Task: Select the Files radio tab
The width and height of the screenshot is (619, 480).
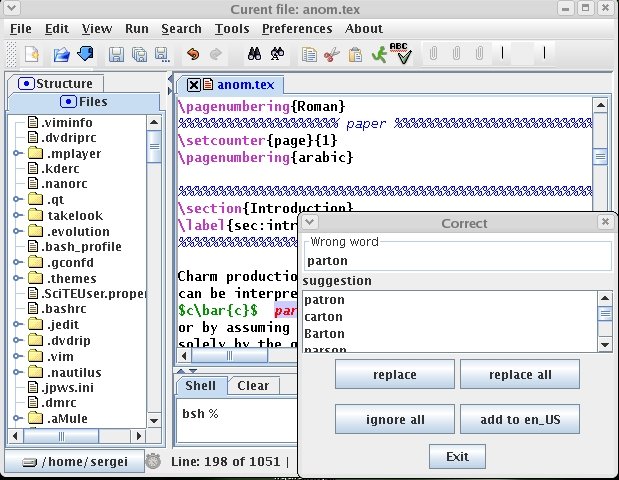Action: [84, 102]
